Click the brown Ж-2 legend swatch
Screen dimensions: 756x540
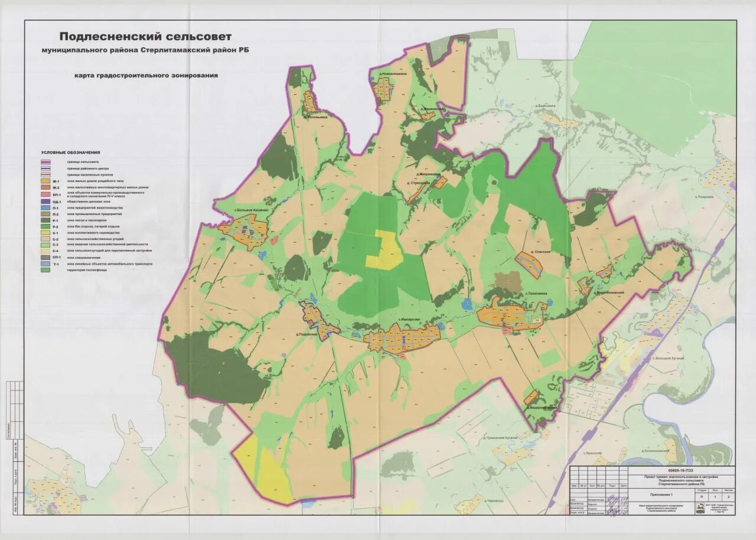[x=45, y=187]
